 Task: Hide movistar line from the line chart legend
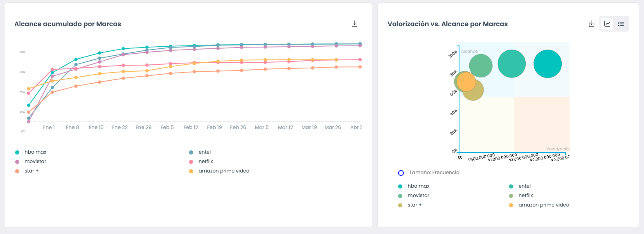click(35, 161)
